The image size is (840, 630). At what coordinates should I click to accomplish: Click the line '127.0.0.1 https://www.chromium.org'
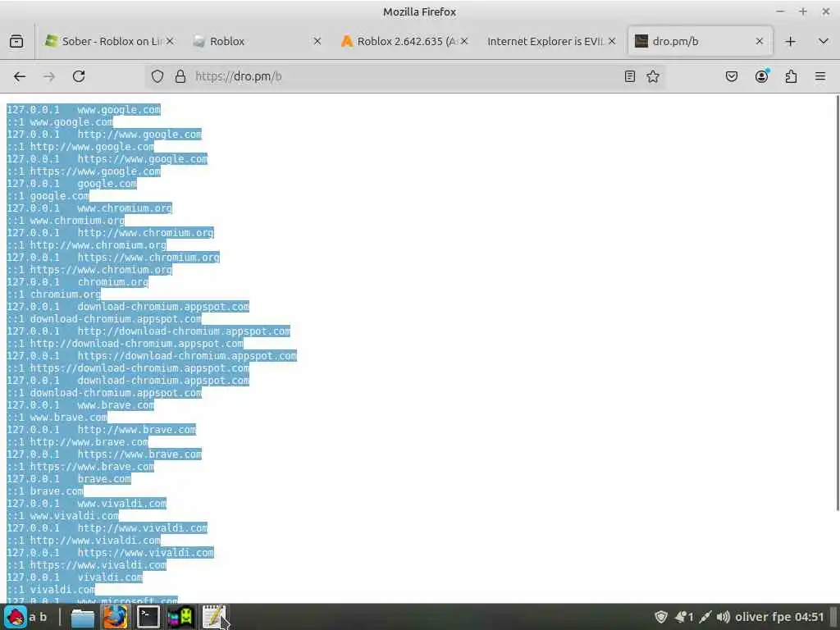pos(113,258)
